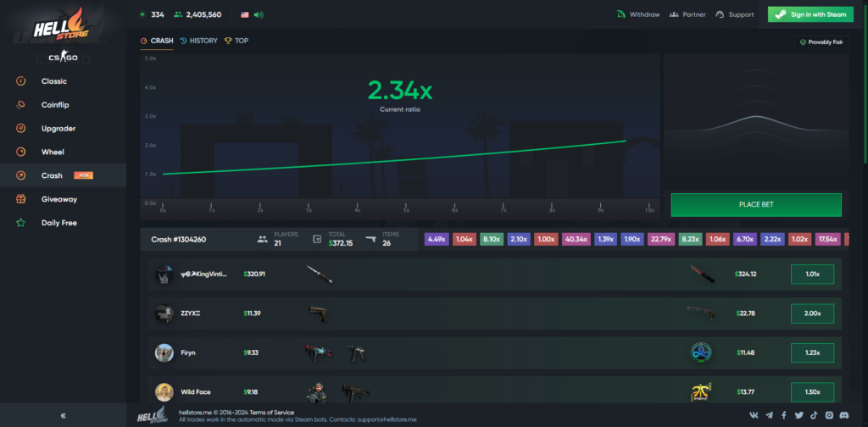
Task: Open Wild Face player avatar
Action: [x=164, y=392]
